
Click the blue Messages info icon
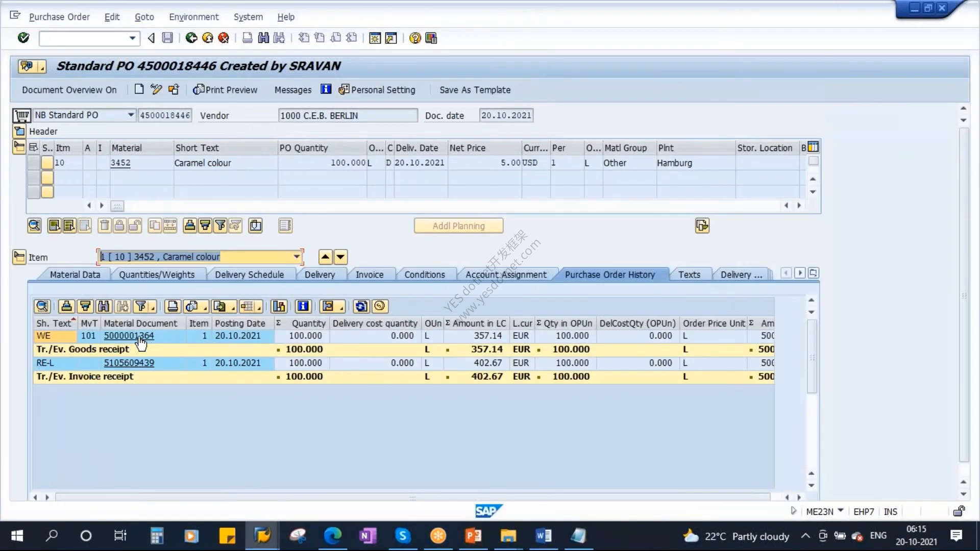[326, 89]
